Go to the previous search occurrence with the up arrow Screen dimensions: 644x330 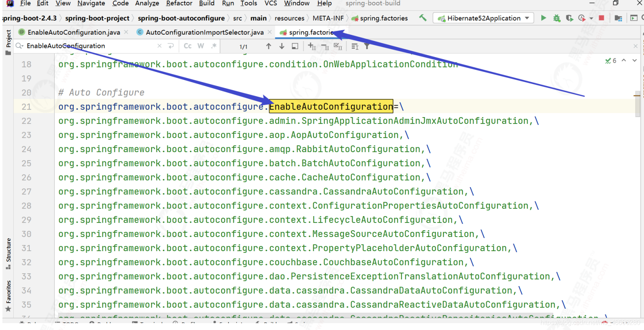coord(268,46)
